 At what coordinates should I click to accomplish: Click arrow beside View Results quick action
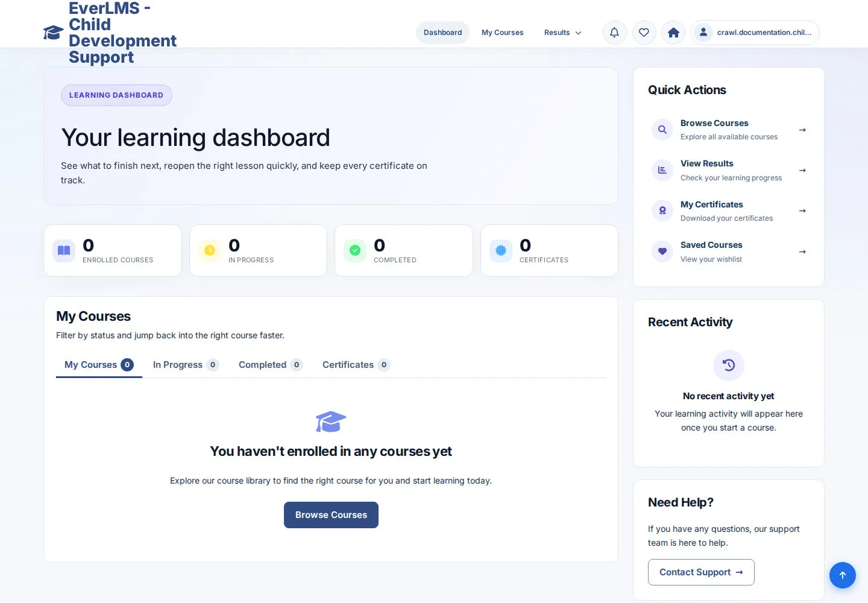[802, 170]
